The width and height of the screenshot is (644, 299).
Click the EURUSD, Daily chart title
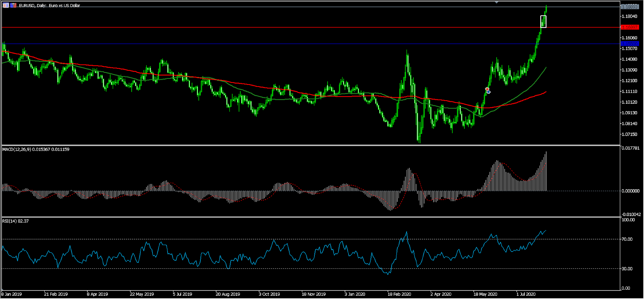(50, 6)
